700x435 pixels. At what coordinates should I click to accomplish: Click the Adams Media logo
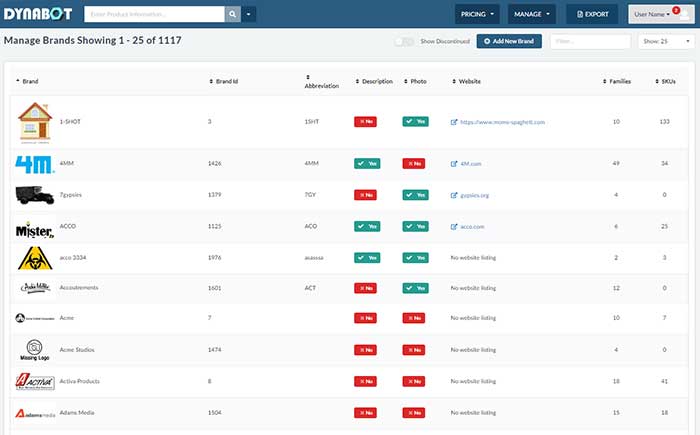[35, 414]
